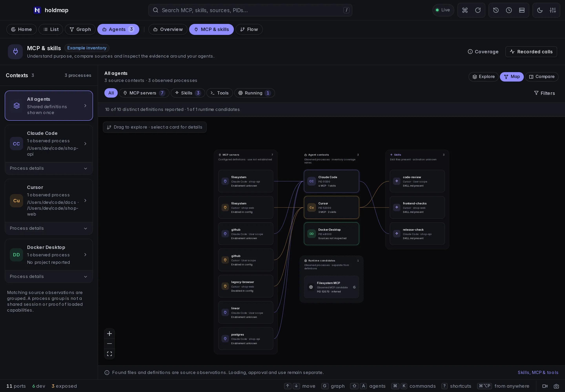Click Cu icon on Cursor PID 52000 node

[312, 208]
